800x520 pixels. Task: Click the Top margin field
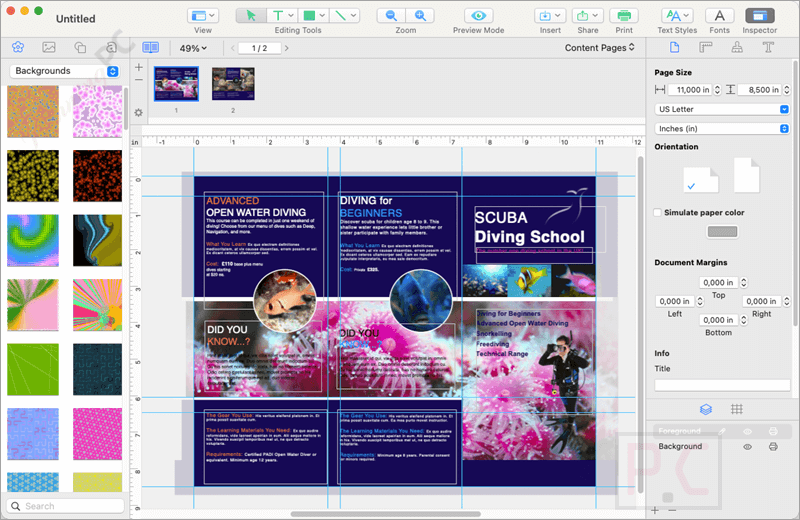click(x=718, y=283)
